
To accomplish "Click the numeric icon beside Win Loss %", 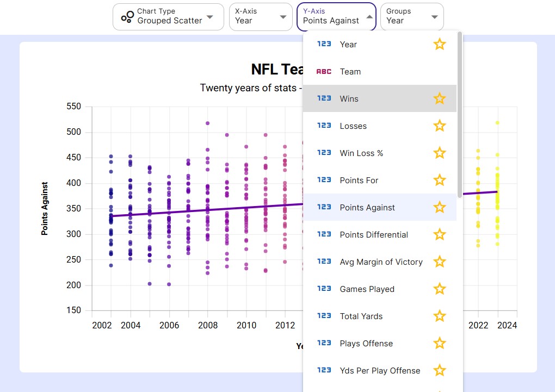I will [324, 153].
